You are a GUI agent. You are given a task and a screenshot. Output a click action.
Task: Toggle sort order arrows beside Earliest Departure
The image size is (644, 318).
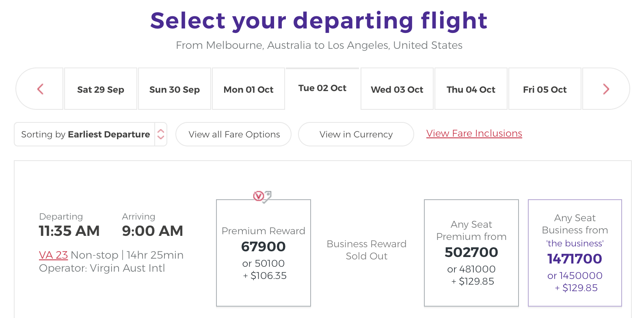coord(161,134)
